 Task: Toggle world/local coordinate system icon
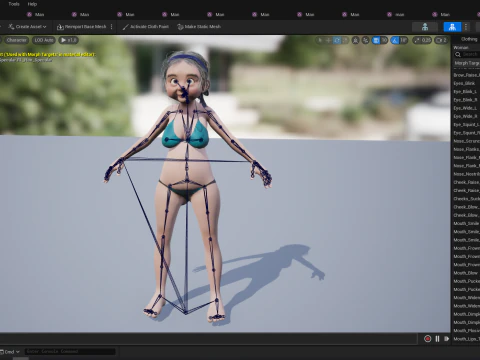tap(356, 40)
